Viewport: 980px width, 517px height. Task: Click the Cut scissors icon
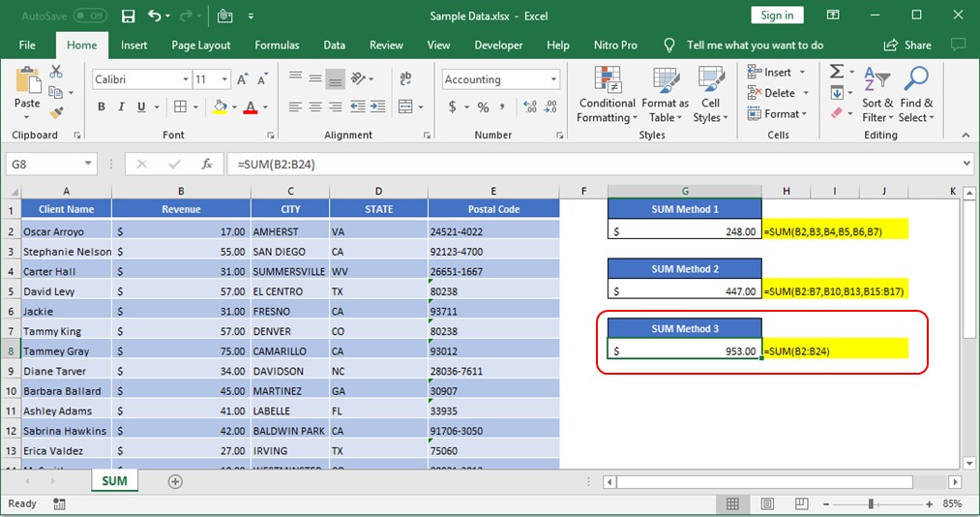click(56, 72)
